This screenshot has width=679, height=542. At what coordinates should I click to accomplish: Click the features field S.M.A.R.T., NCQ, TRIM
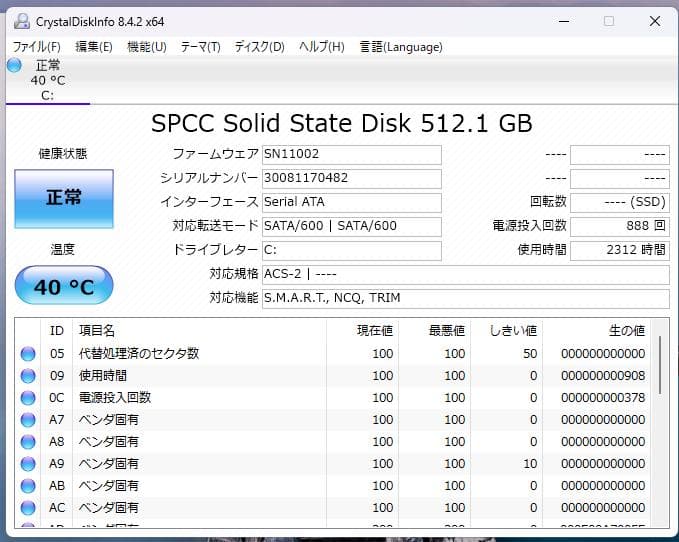pyautogui.click(x=466, y=298)
